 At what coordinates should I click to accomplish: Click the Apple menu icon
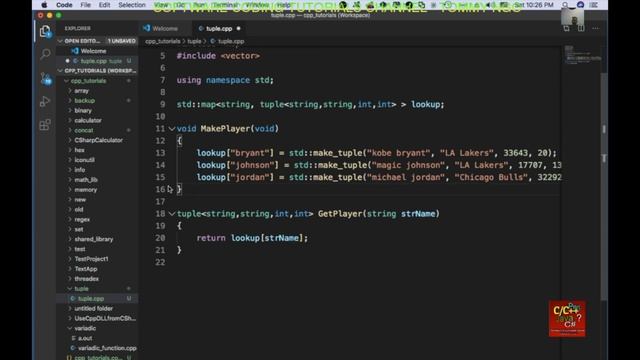(44, 5)
